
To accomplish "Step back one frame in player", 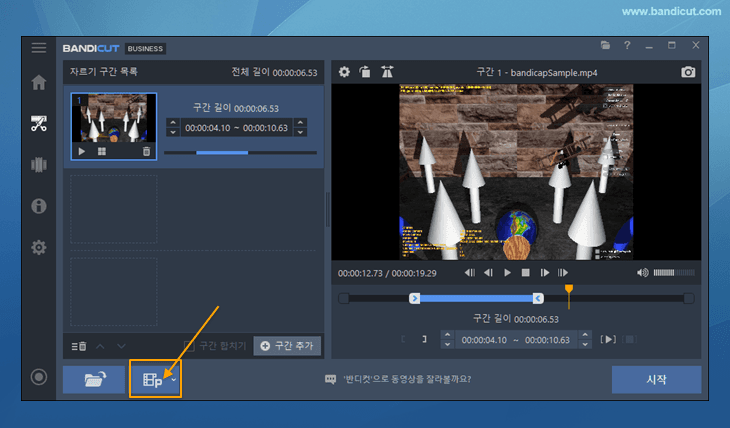I will coord(488,272).
